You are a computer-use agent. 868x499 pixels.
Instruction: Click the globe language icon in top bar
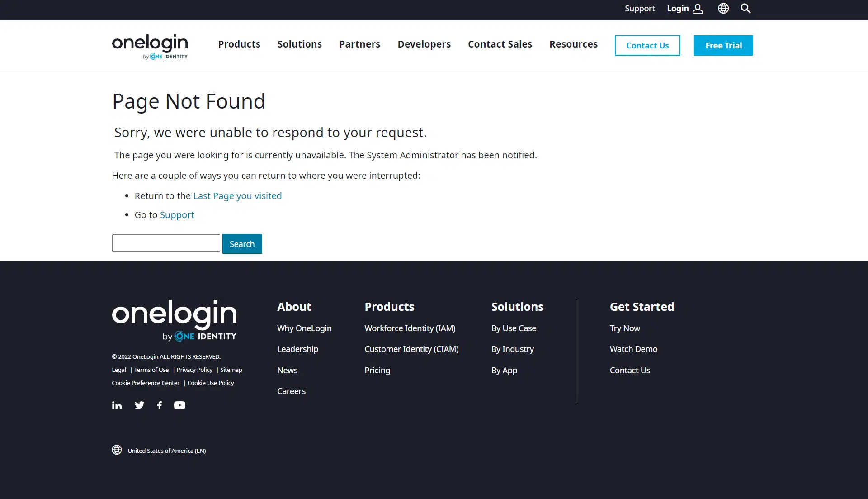(x=723, y=9)
